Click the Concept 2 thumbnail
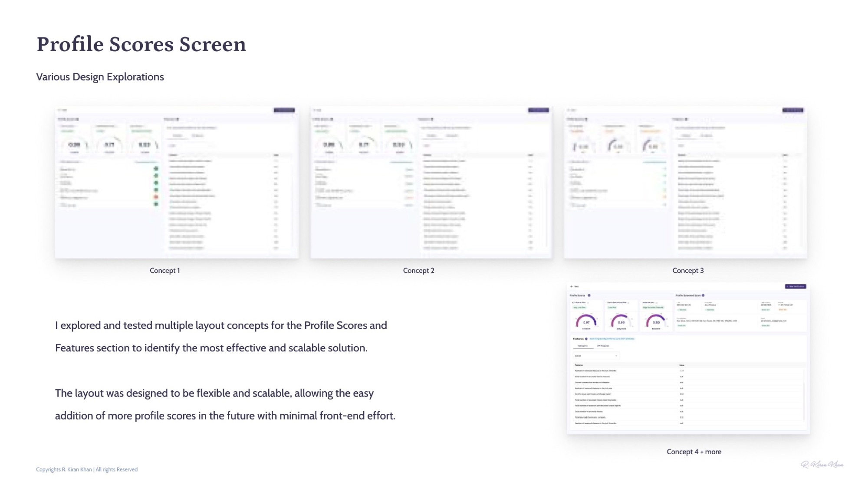This screenshot has height=488, width=868. (431, 182)
